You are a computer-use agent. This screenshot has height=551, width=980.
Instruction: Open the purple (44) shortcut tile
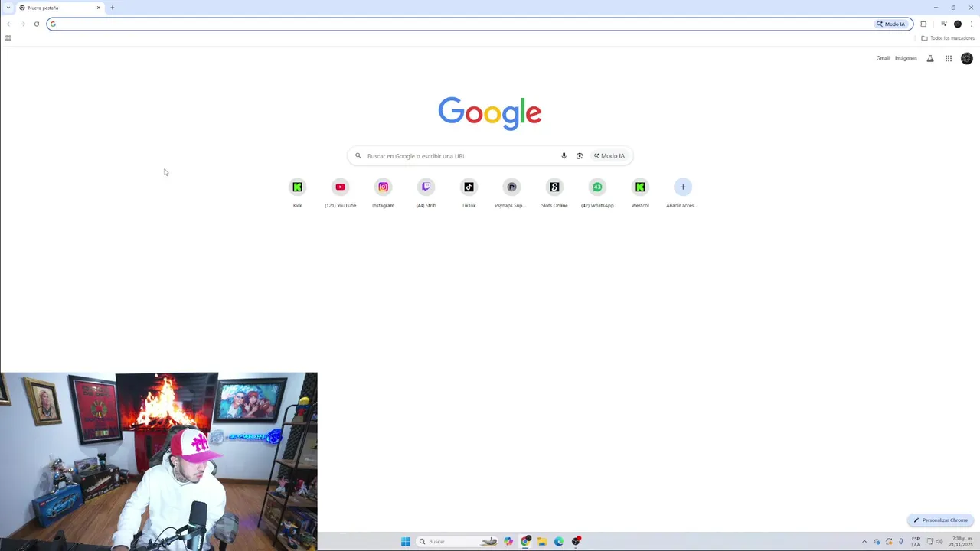point(426,193)
